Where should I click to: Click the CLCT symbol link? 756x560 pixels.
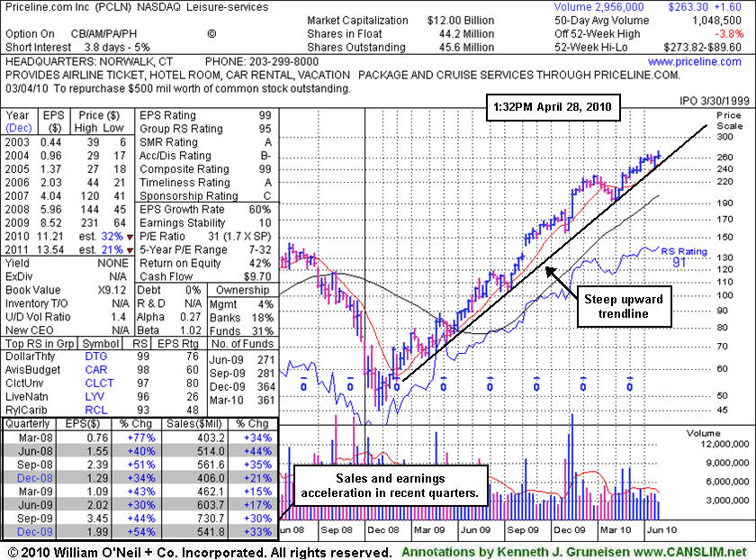tap(99, 384)
